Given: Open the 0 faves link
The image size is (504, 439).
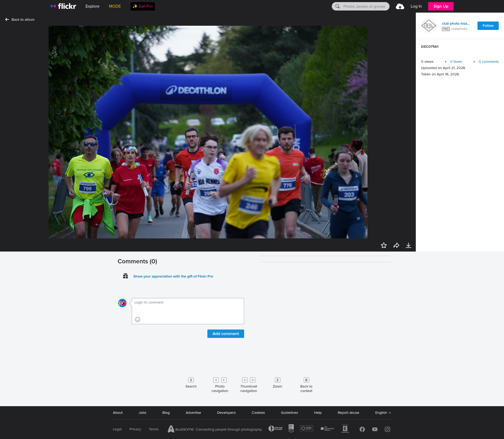Looking at the screenshot, I should 456,62.
